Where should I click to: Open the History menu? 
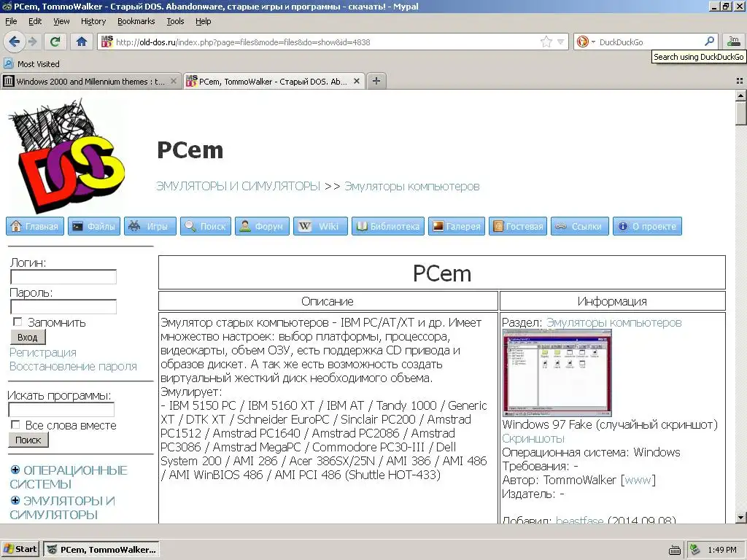point(93,21)
